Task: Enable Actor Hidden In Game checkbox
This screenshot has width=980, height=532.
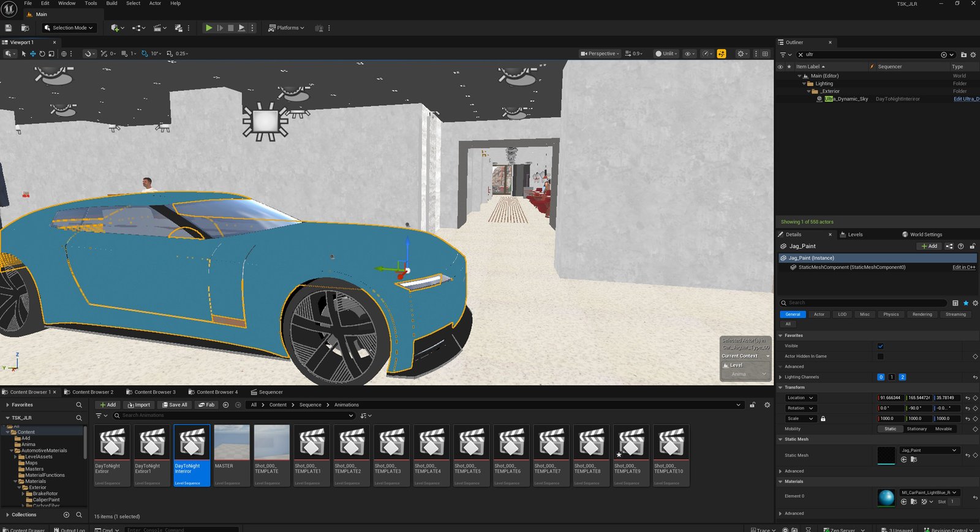Action: [880, 357]
